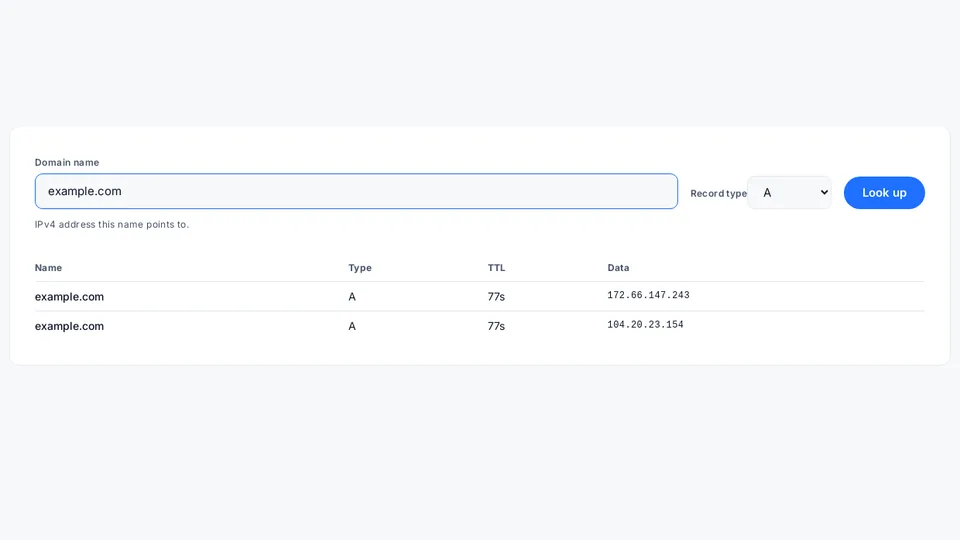Click the IPv4 address hint text
This screenshot has width=960, height=540.
pyautogui.click(x=112, y=225)
